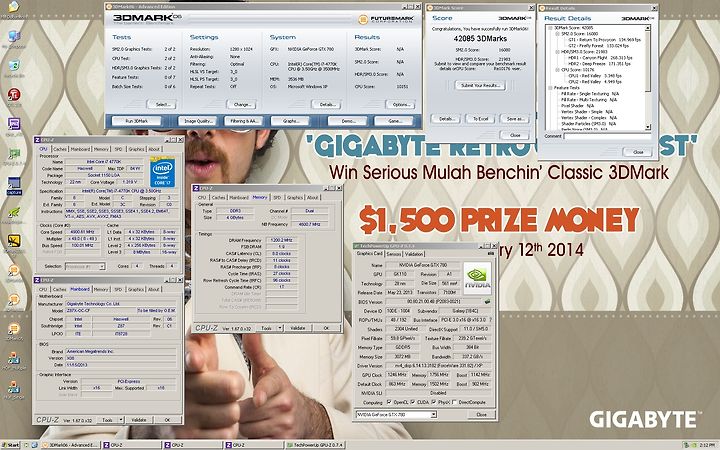Click Change button under Settings
This screenshot has height=450, width=720.
pyautogui.click(x=241, y=105)
